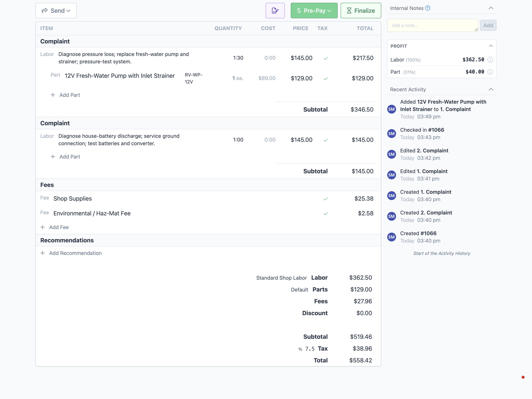
Task: Open the Pre-Pay dropdown menu
Action: [314, 11]
